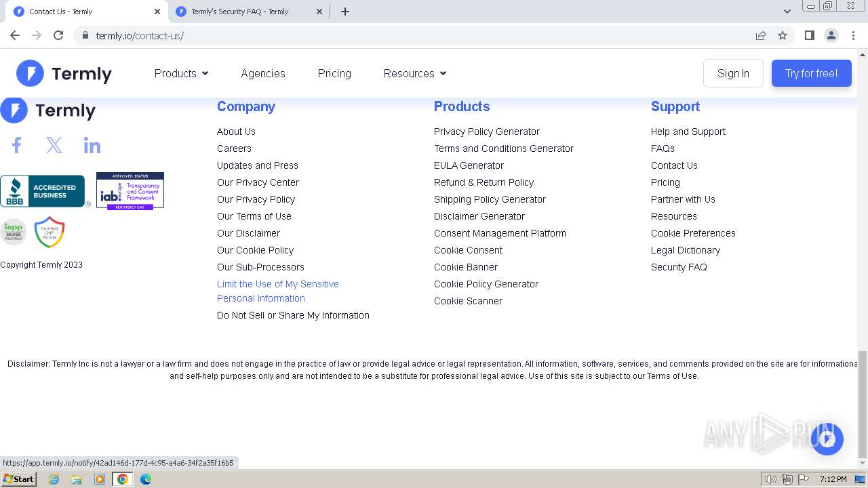Click the Windows Start button
This screenshot has height=488, width=868.
click(18, 479)
